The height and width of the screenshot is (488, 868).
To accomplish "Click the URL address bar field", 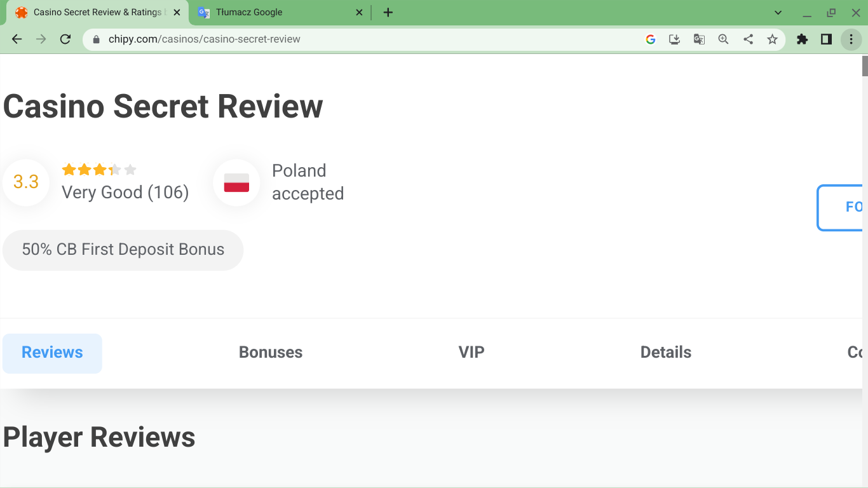I will [x=369, y=39].
